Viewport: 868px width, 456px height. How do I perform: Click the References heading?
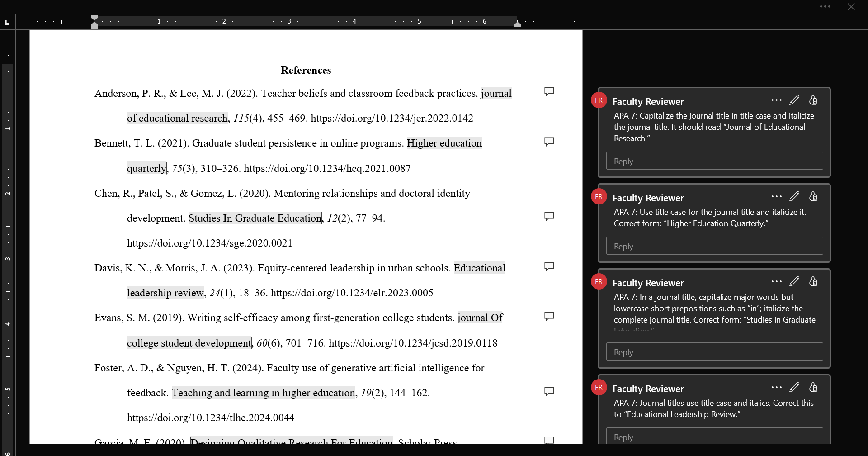(x=306, y=70)
